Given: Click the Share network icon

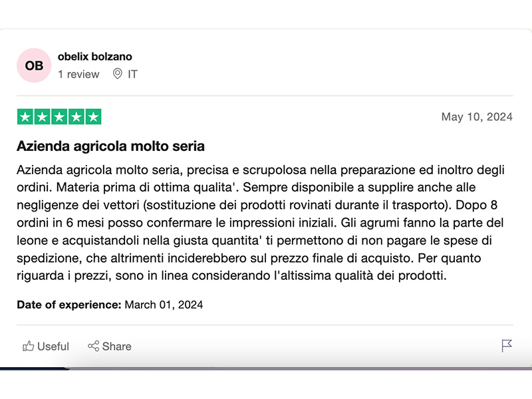Looking at the screenshot, I should (93, 346).
